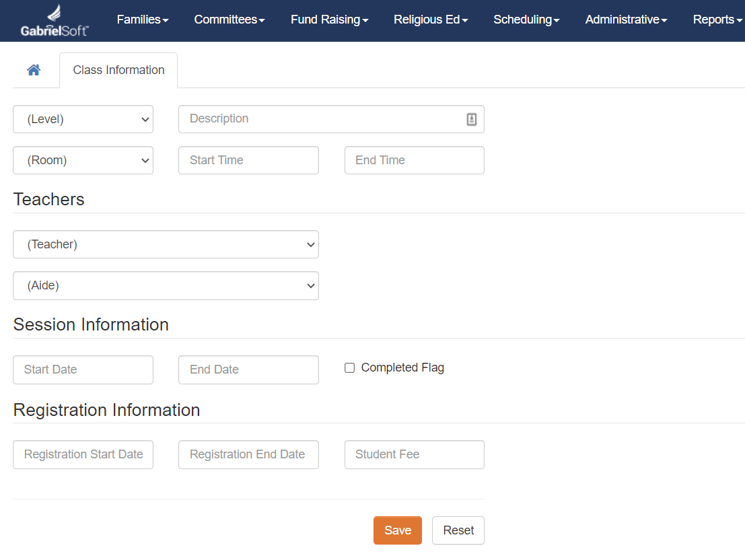This screenshot has height=560, width=745.
Task: Click the Registration End Date field
Action: click(248, 454)
